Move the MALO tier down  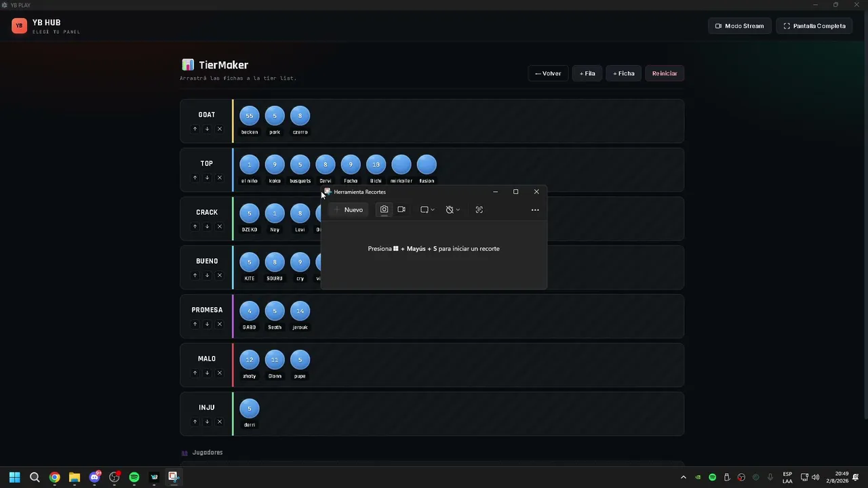[207, 373]
